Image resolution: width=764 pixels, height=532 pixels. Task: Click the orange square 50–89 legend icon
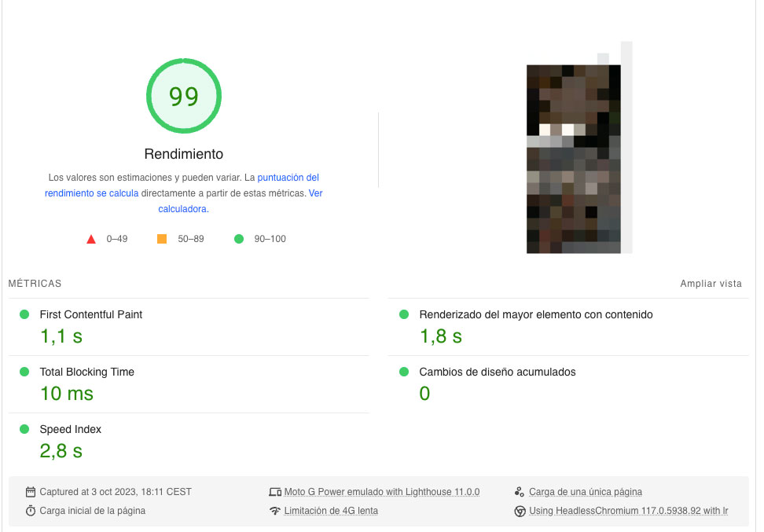pyautogui.click(x=162, y=239)
